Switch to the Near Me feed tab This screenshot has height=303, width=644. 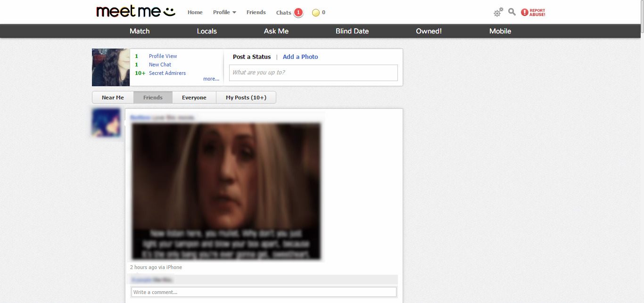(x=113, y=98)
